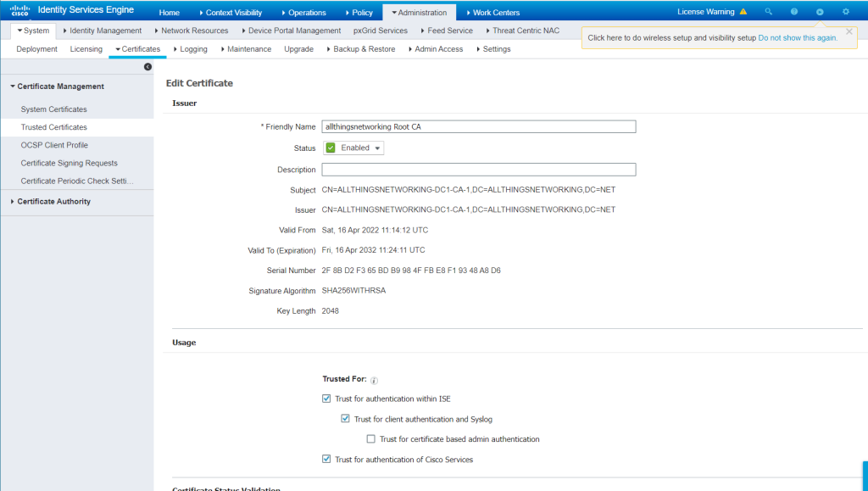Click the License Warning triangle icon
This screenshot has height=491, width=868.
[x=743, y=12]
